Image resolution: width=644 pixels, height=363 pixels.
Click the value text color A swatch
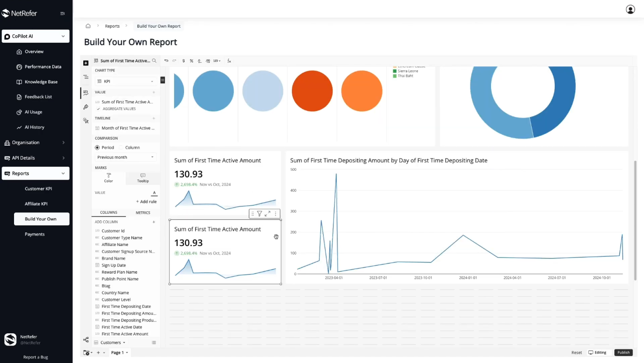pos(154,193)
